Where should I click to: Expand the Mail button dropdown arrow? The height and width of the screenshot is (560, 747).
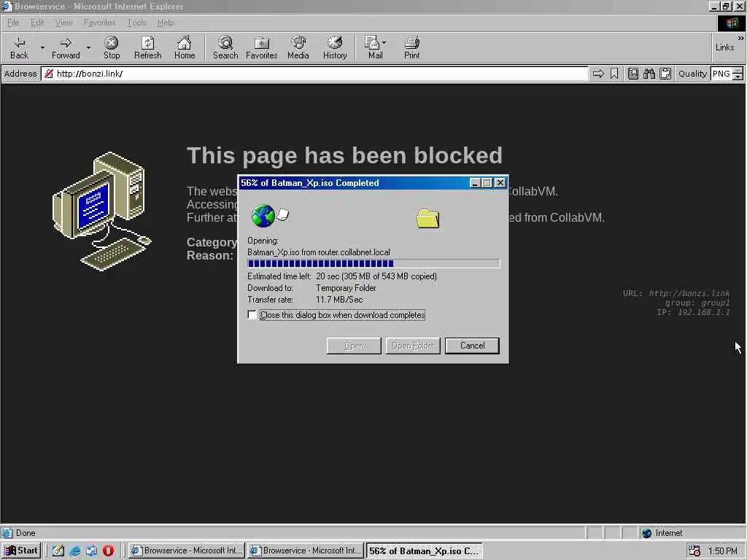click(384, 42)
